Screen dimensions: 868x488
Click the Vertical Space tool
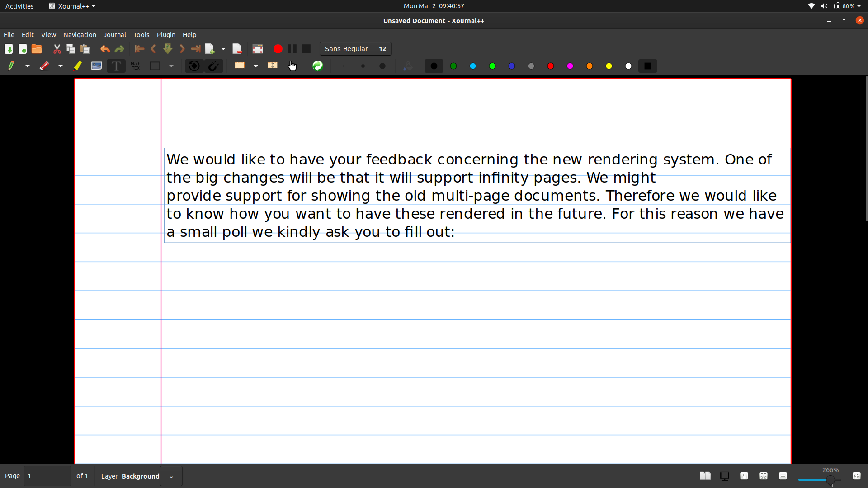point(272,66)
